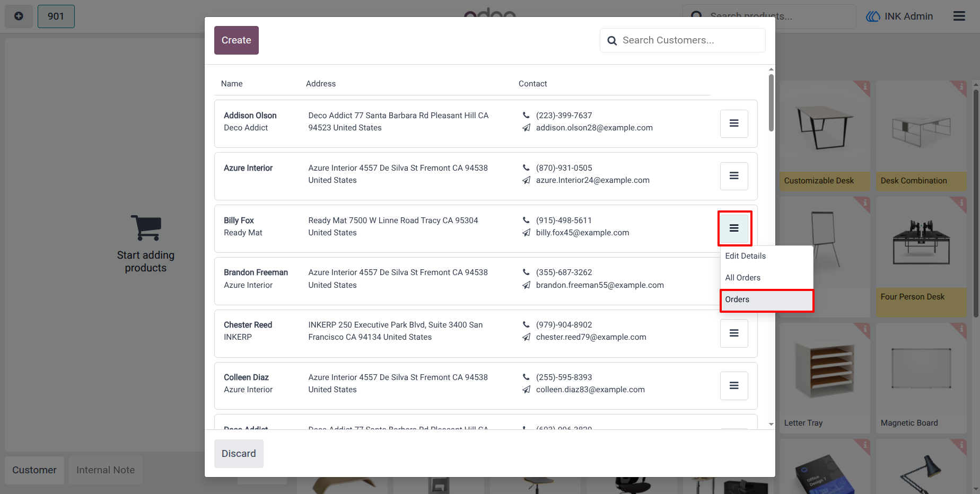This screenshot has width=980, height=494.
Task: Click the Internal Note button
Action: (106, 470)
